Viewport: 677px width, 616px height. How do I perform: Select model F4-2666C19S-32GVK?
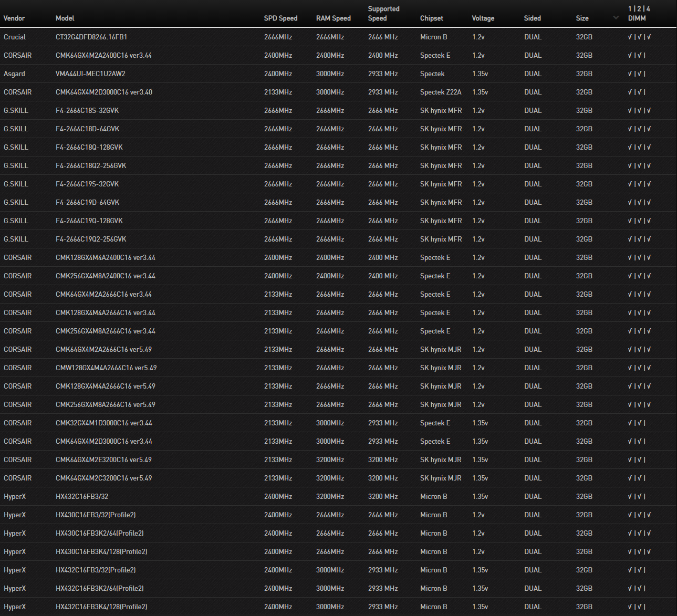[87, 184]
